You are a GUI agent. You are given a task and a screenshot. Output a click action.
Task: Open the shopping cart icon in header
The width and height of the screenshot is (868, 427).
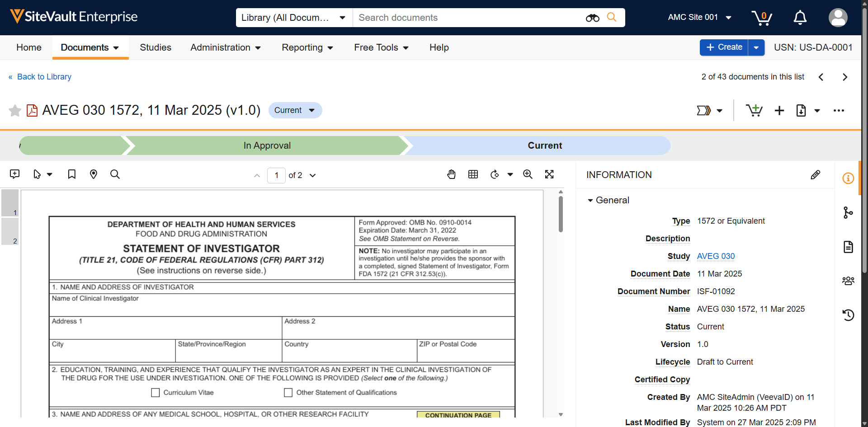pos(762,18)
